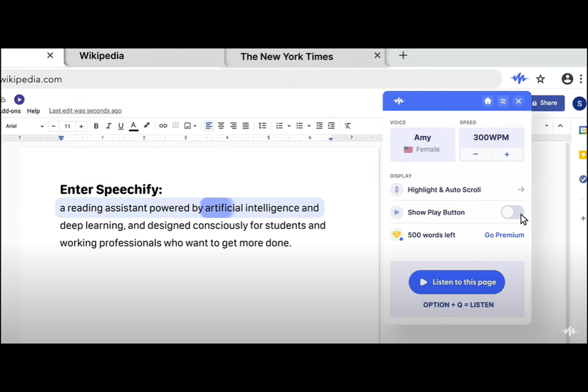
Task: Apply numbered list formatting
Action: point(279,125)
